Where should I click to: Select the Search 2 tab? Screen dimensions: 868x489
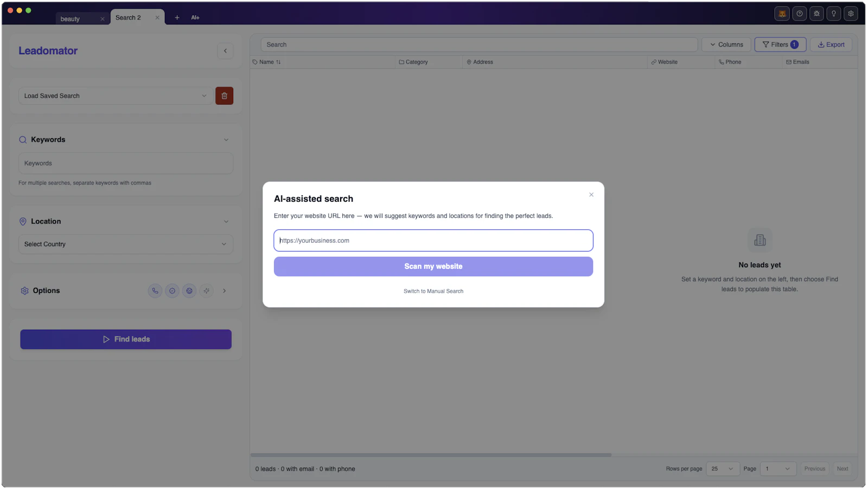pyautogui.click(x=128, y=17)
